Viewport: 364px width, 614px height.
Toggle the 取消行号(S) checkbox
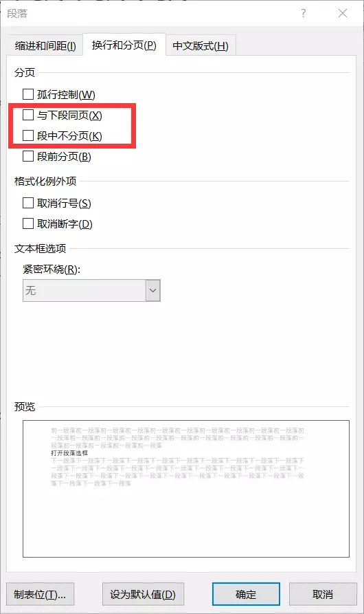click(x=28, y=203)
